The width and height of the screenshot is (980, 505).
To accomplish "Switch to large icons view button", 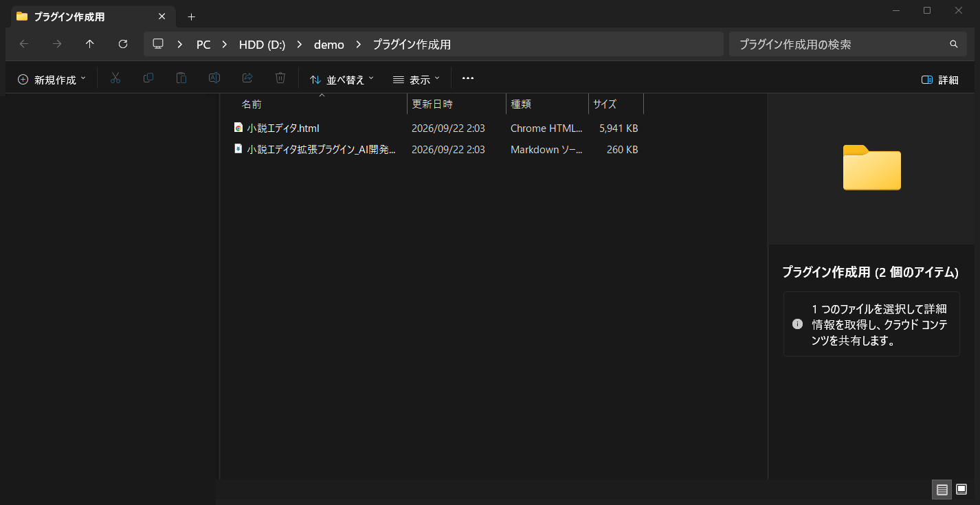I will 961,489.
